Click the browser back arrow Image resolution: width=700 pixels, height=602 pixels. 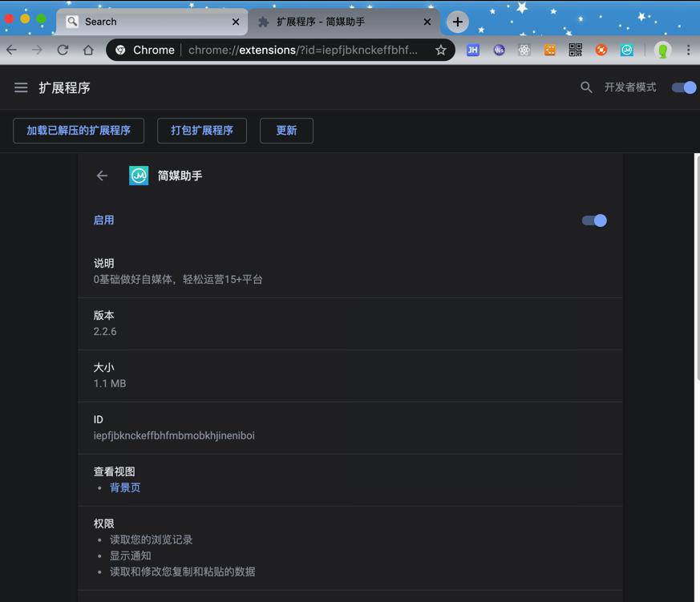tap(11, 50)
